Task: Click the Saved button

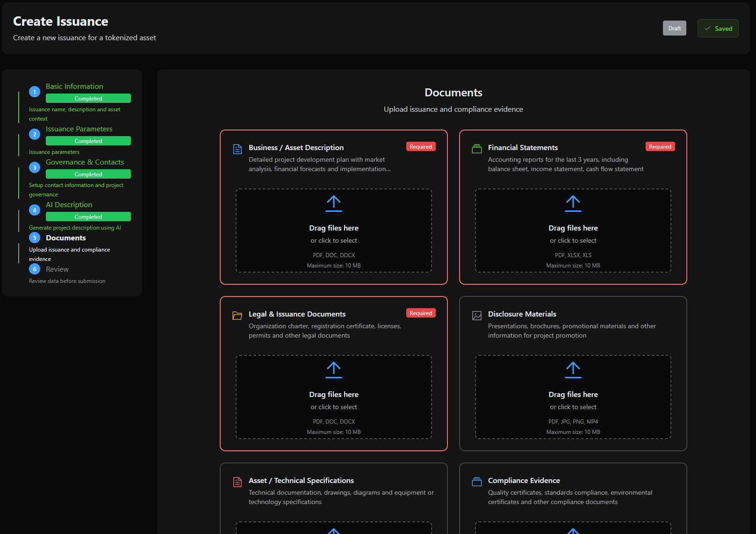Action: click(x=718, y=29)
